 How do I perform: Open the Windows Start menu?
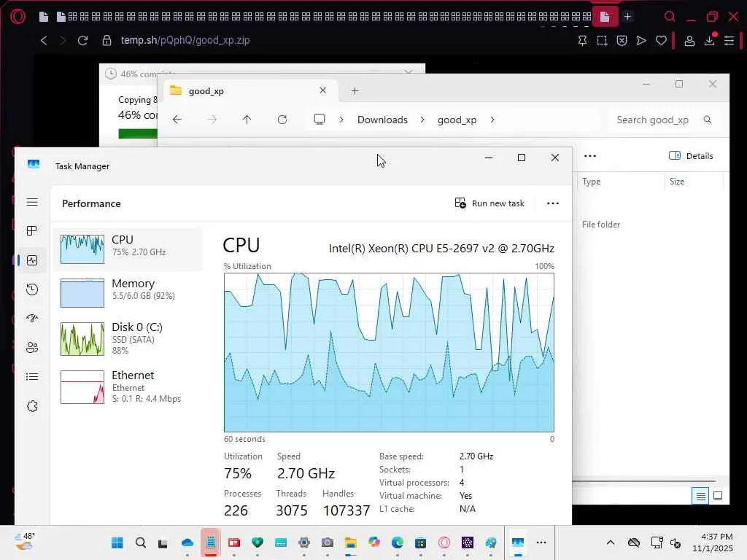[117, 542]
